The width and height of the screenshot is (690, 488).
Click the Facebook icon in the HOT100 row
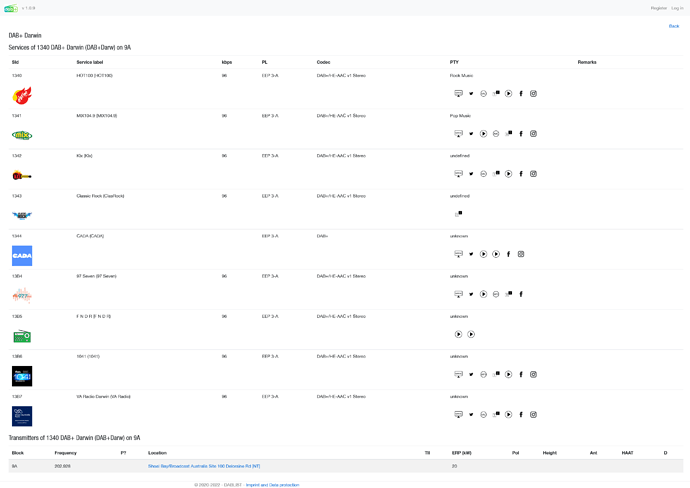[521, 94]
